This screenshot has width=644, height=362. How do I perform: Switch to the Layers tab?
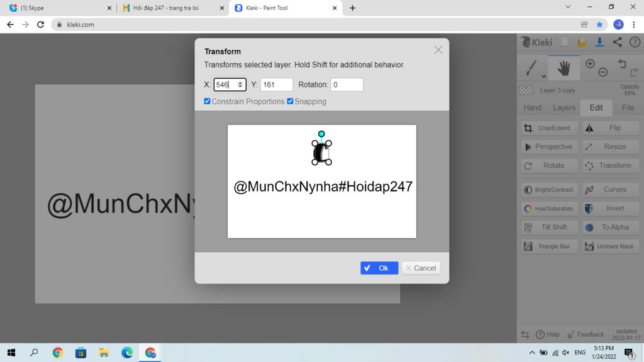[x=564, y=107]
